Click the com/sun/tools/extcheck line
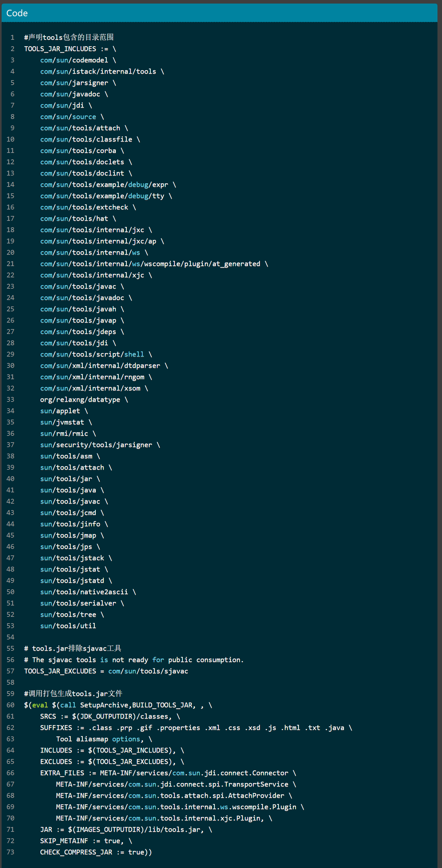 tap(88, 207)
